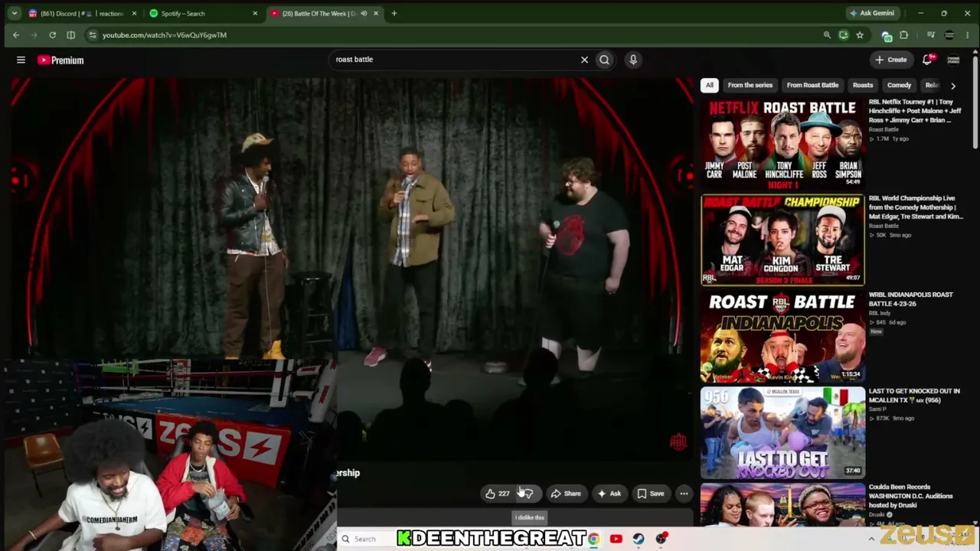This screenshot has width=980, height=551.
Task: Reload the current page
Action: coord(52,35)
